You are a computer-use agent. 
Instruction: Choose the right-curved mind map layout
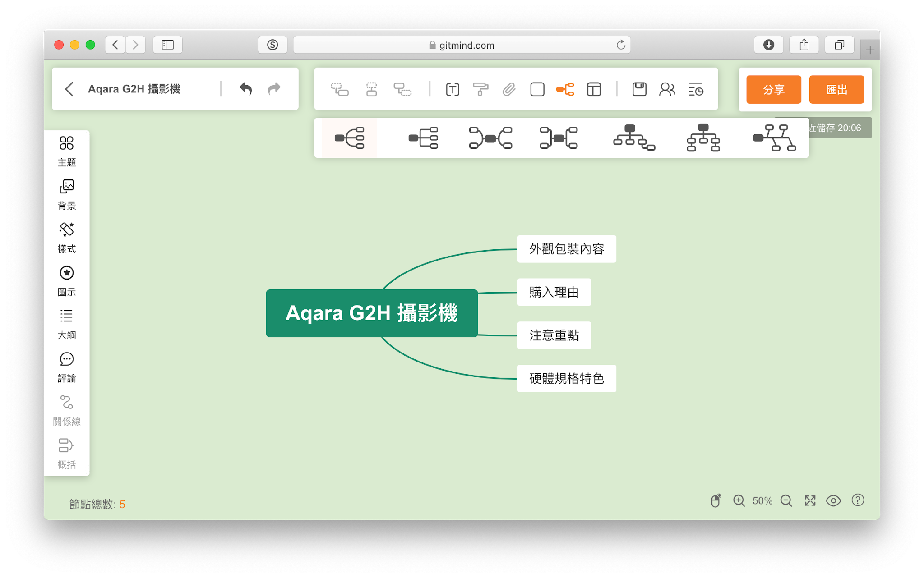point(350,138)
